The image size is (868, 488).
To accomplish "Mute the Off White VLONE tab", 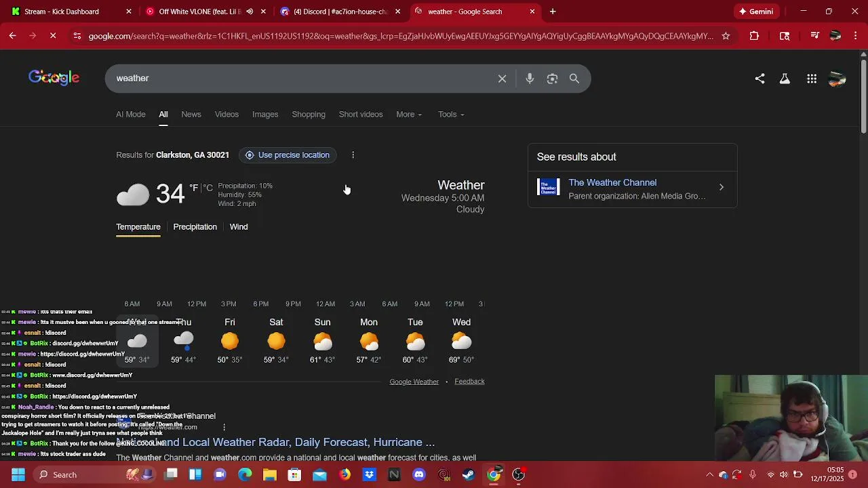I will pos(250,12).
